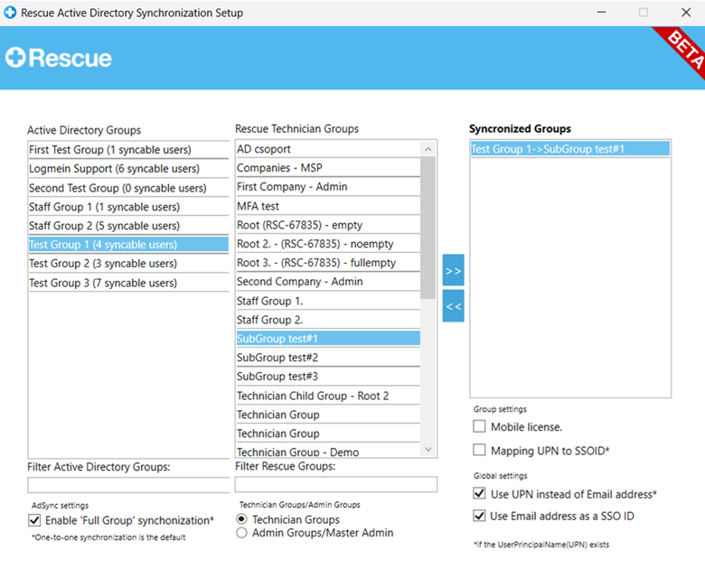Click the Rescue logo in the blue banner
This screenshot has height=588, width=705.
(x=59, y=58)
